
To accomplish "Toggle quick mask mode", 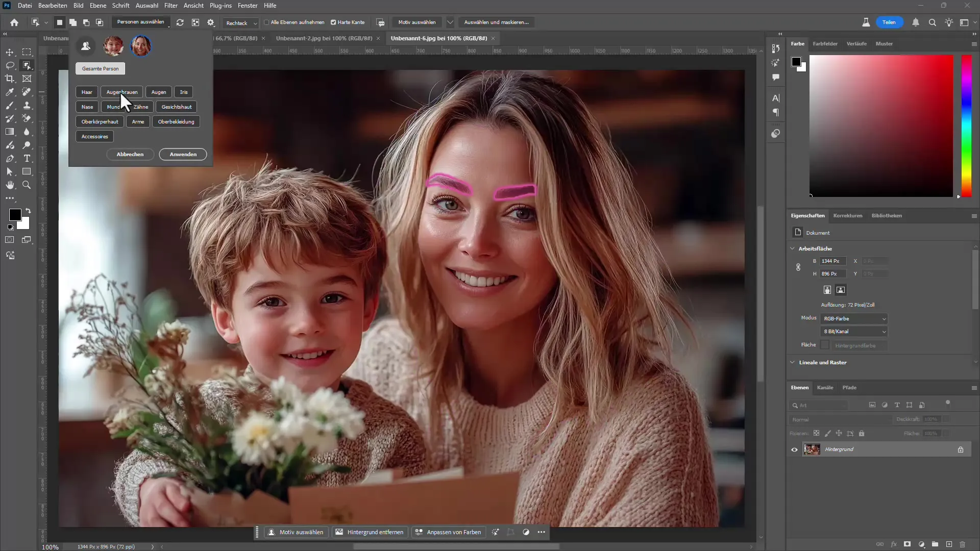I will pyautogui.click(x=10, y=240).
